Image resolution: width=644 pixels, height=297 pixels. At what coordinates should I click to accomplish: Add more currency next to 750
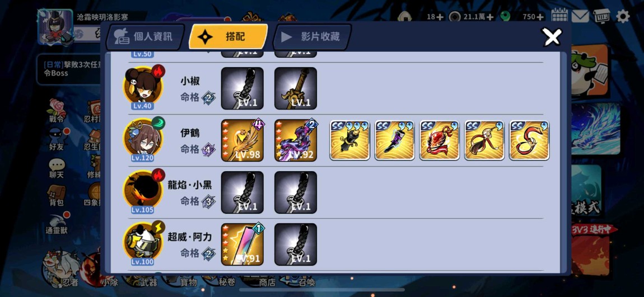pyautogui.click(x=540, y=17)
